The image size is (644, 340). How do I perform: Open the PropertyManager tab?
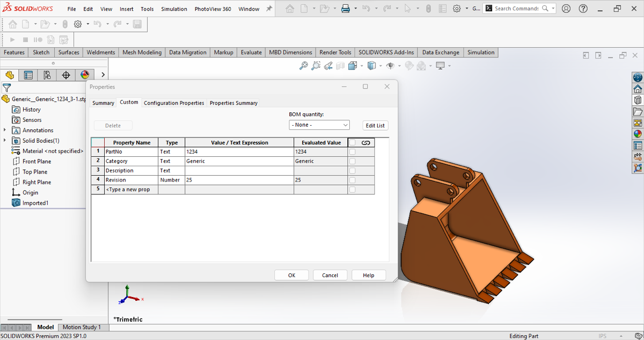click(28, 75)
